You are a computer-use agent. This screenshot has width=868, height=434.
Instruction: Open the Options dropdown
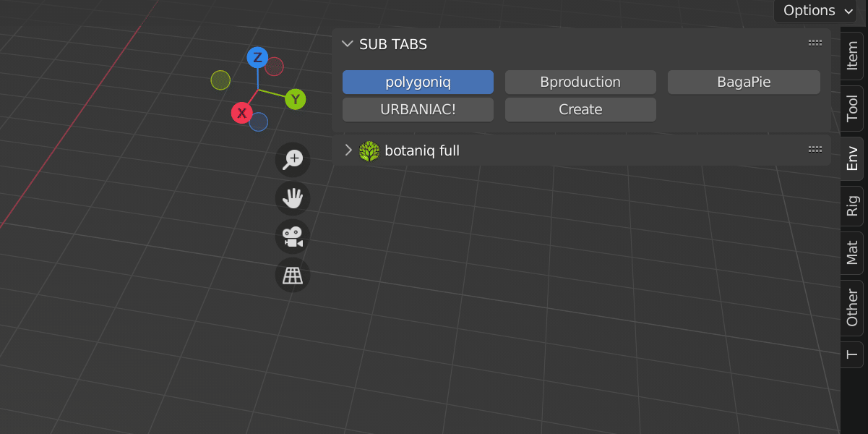pyautogui.click(x=815, y=11)
